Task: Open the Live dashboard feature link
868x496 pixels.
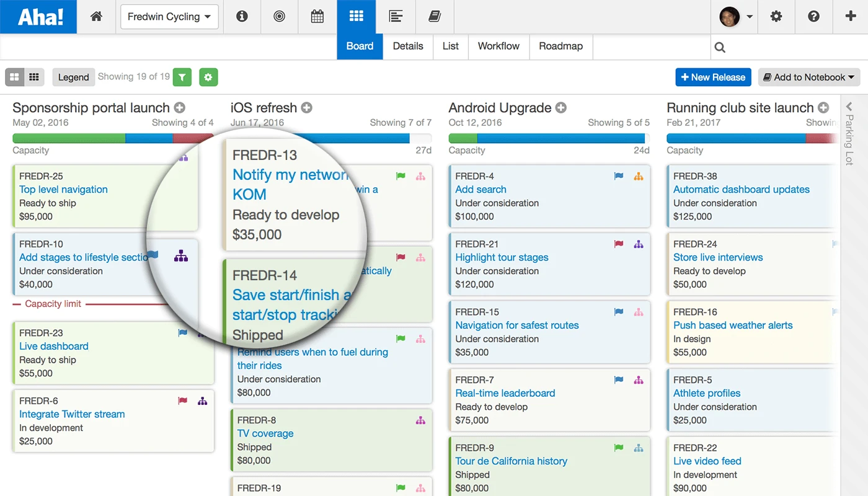Action: [x=54, y=347]
